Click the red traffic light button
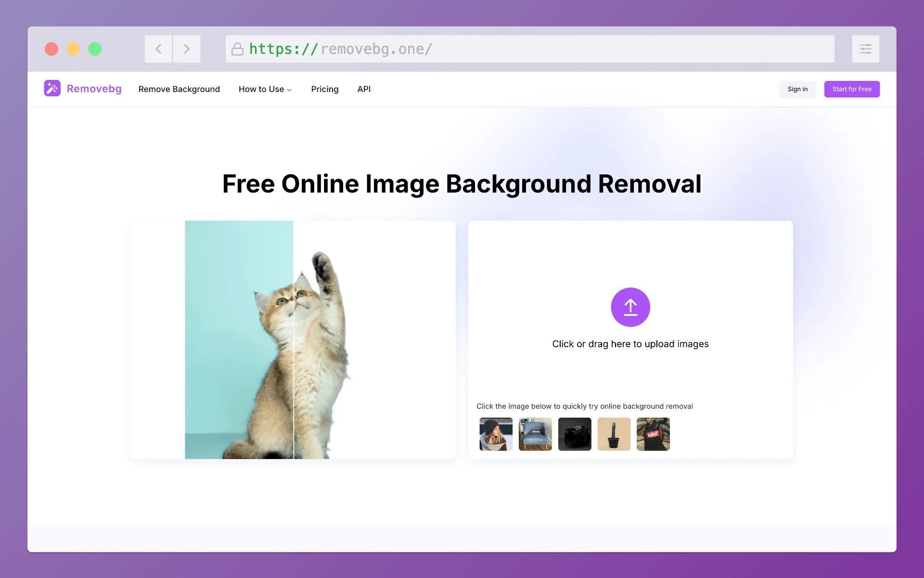 coord(51,49)
